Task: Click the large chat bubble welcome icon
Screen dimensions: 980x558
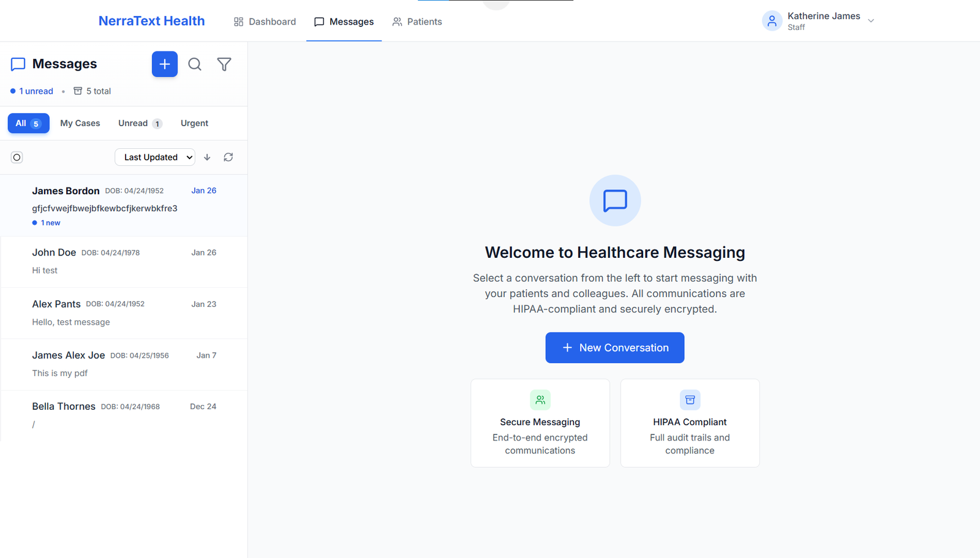Action: tap(615, 200)
